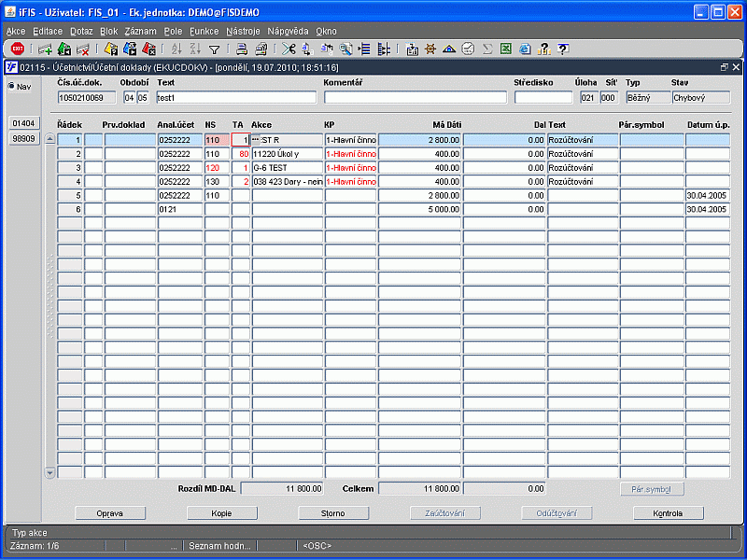The width and height of the screenshot is (747, 560).
Task: Click the Kontrola button
Action: 668,513
